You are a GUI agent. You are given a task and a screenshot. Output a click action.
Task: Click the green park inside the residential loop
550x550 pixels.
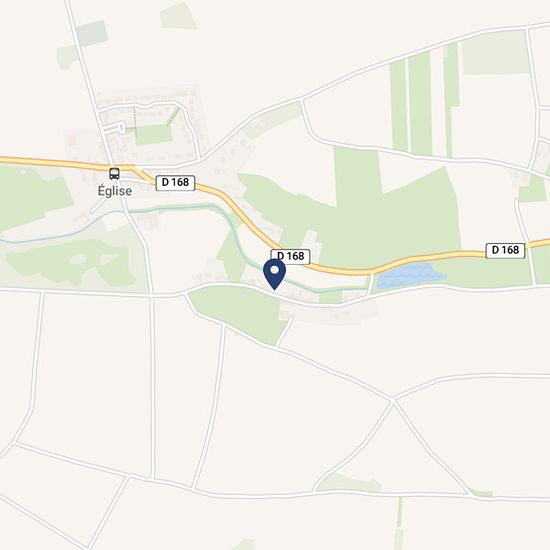coord(153,134)
